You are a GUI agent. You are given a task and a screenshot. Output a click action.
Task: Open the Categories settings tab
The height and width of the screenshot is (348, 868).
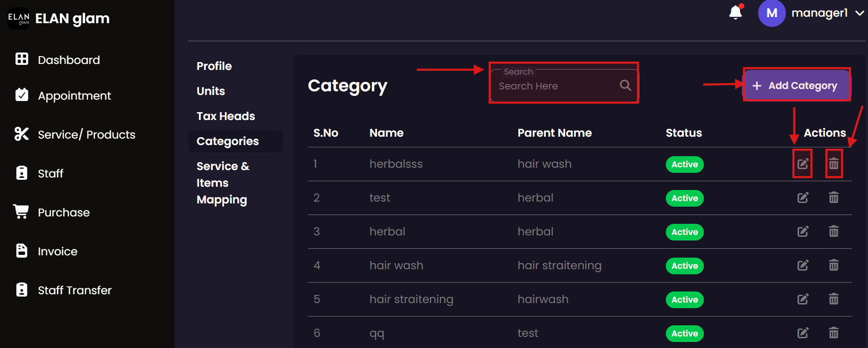(x=228, y=141)
